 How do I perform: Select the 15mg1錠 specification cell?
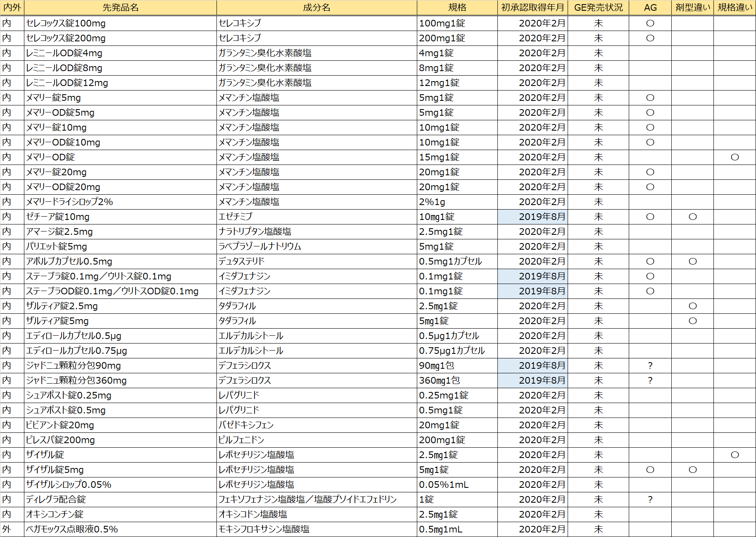coord(457,157)
